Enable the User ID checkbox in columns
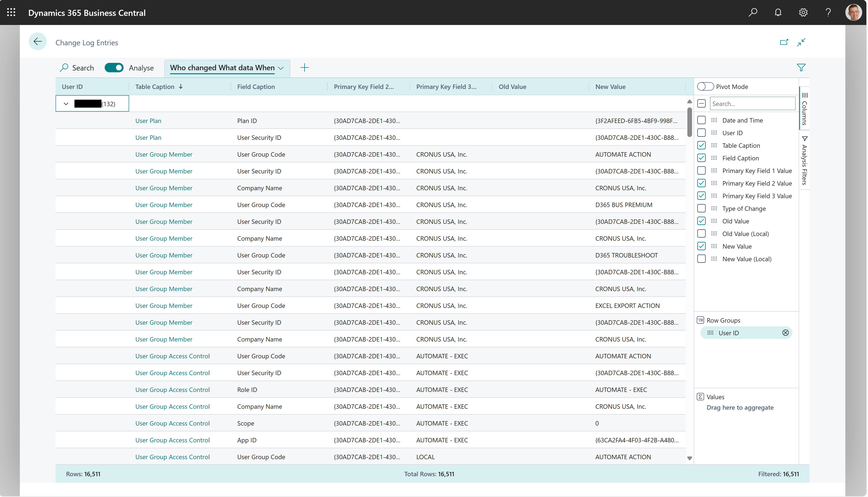Screen dimensions: 868x497 [702, 132]
